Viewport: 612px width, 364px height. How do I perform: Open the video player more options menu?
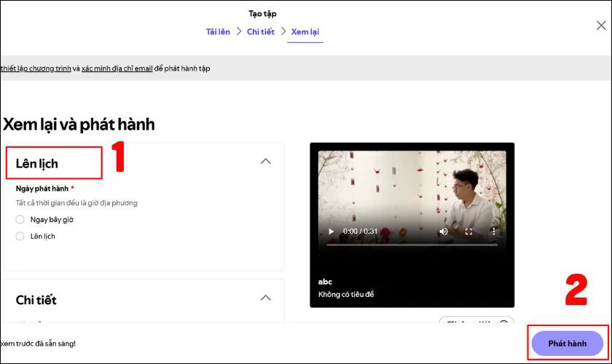click(493, 232)
